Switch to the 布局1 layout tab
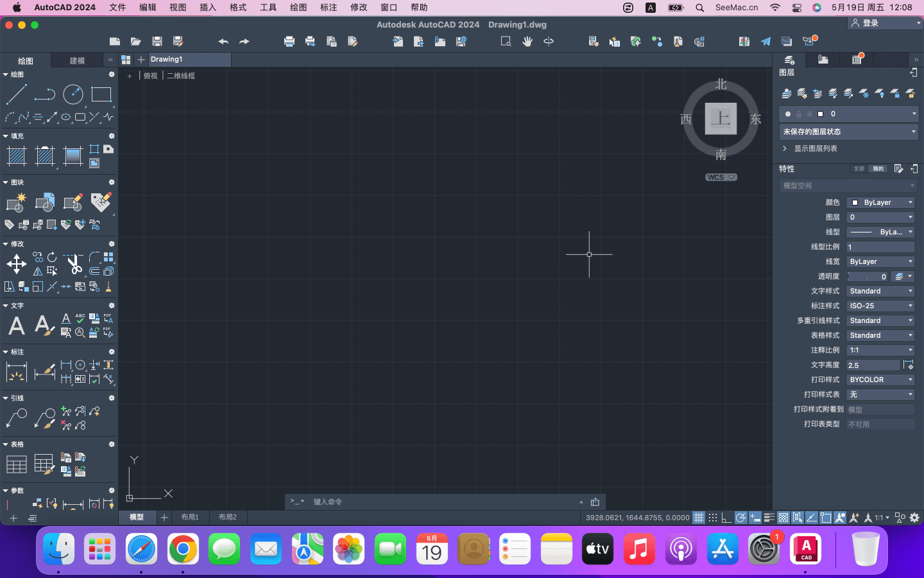The height and width of the screenshot is (578, 924). [x=190, y=517]
